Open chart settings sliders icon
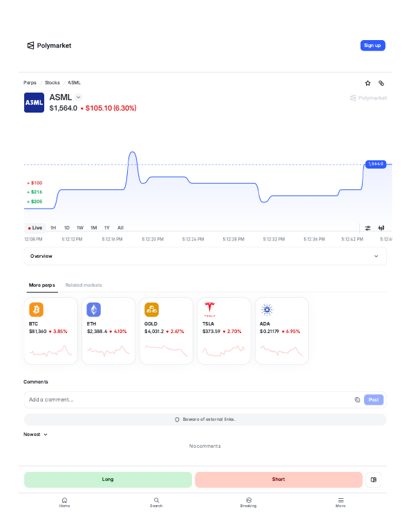The height and width of the screenshot is (532, 411). (367, 228)
